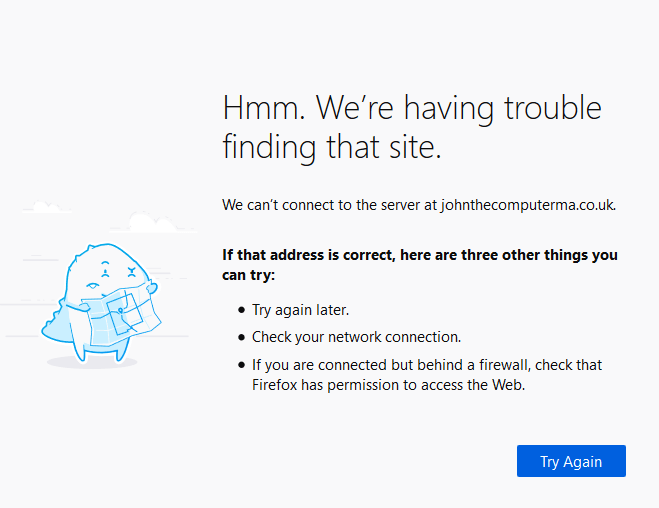Click the small cloud at far left
The height and width of the screenshot is (508, 659).
click(x=46, y=206)
